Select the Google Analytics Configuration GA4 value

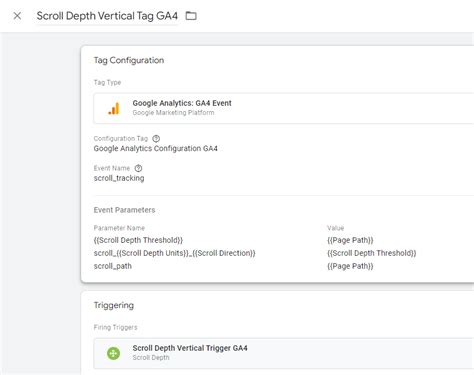pos(155,148)
